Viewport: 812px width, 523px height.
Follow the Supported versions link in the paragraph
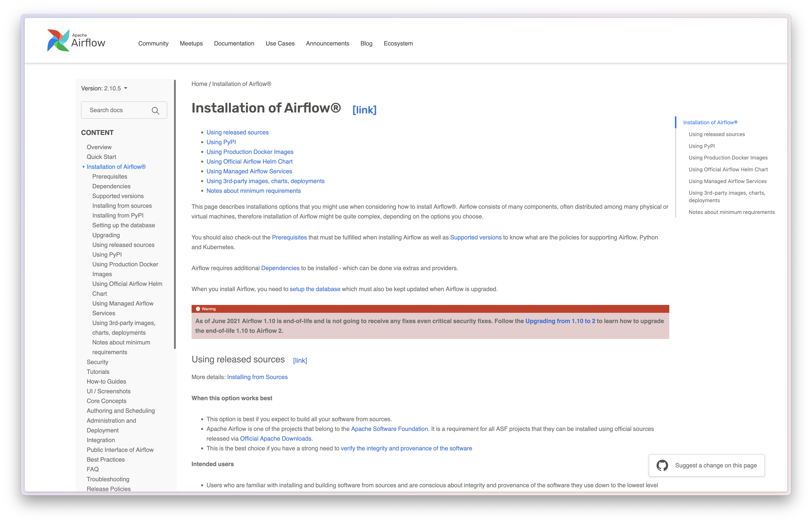pyautogui.click(x=476, y=237)
